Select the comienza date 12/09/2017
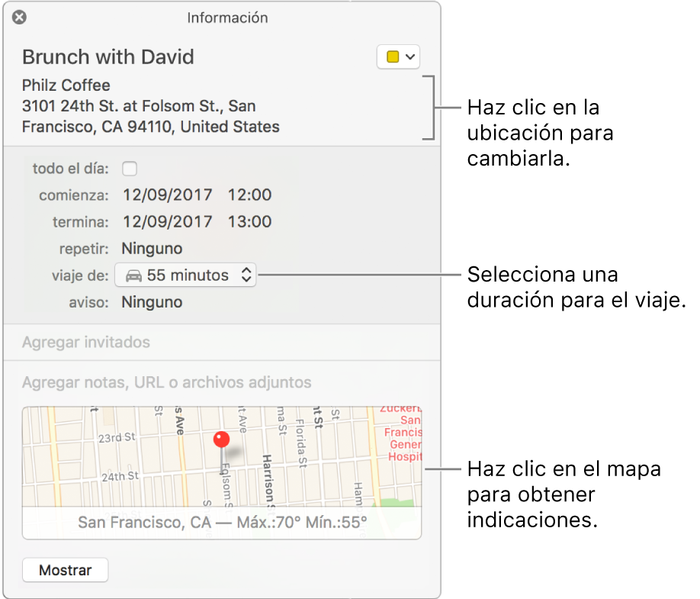 click(168, 195)
